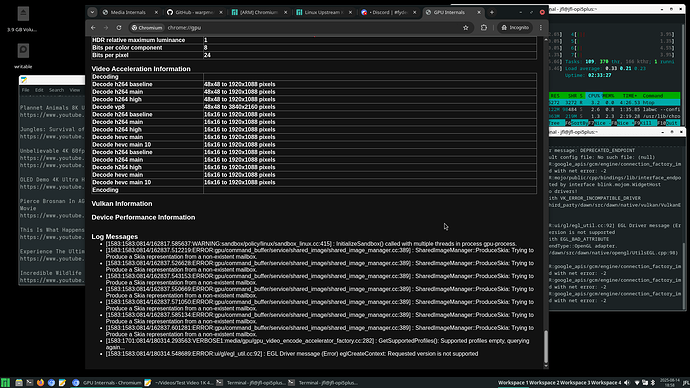The height and width of the screenshot is (388, 690).
Task: Open the Extensions puzzle icon
Action: [x=484, y=28]
